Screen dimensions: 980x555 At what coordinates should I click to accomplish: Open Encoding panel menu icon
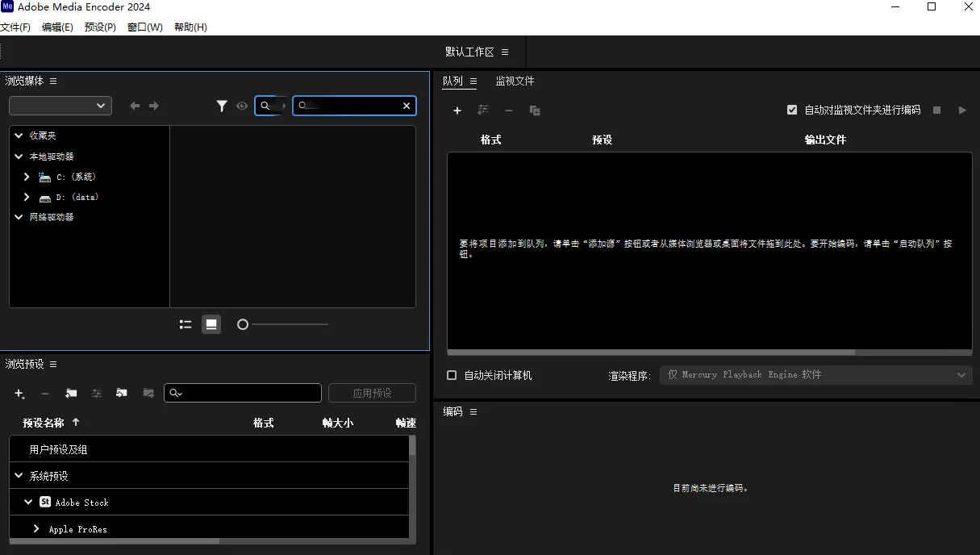tap(473, 411)
